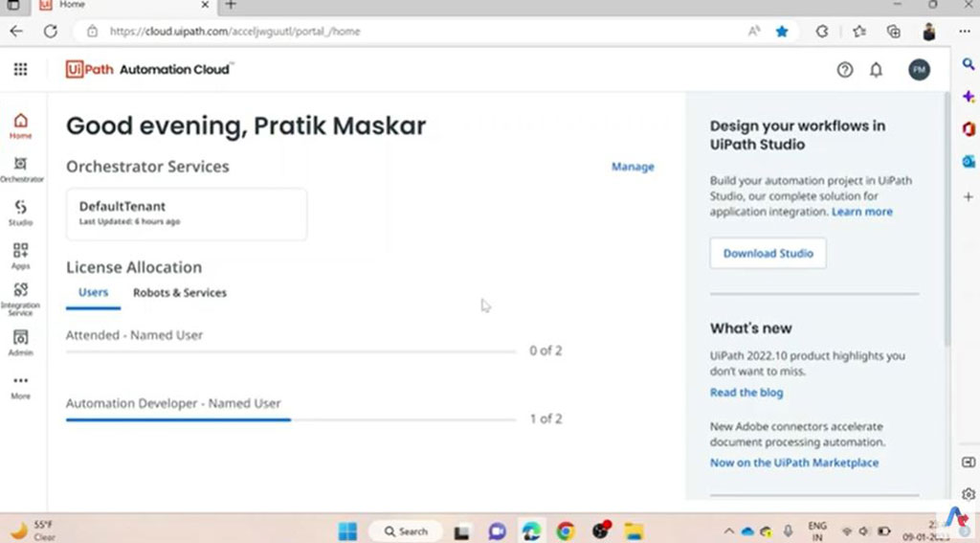Click the Attended Named User usage bar
Image resolution: width=980 pixels, height=543 pixels.
click(x=291, y=351)
